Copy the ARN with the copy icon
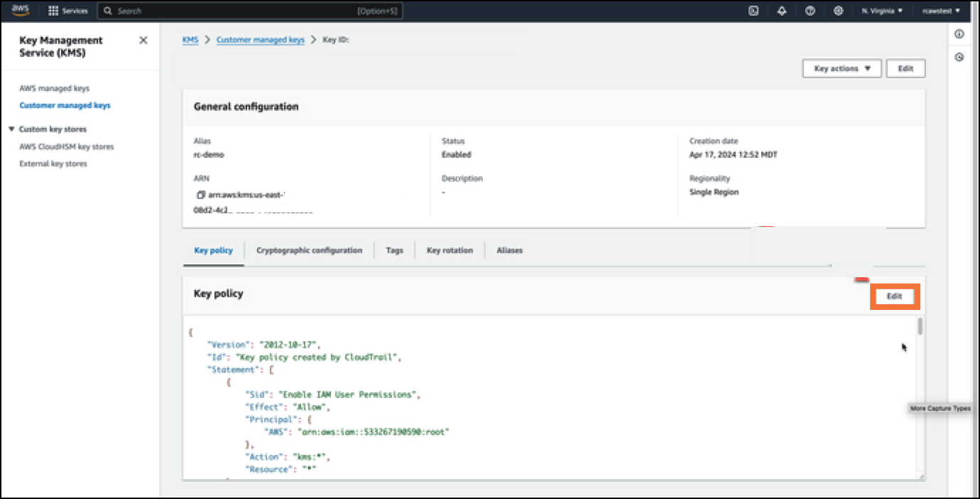980x499 pixels. (201, 194)
